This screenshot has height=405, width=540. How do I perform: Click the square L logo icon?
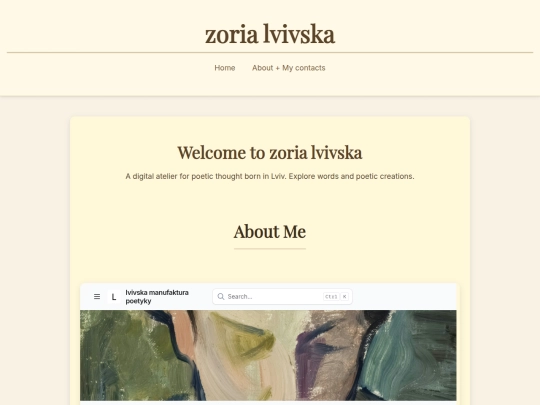coord(114,297)
